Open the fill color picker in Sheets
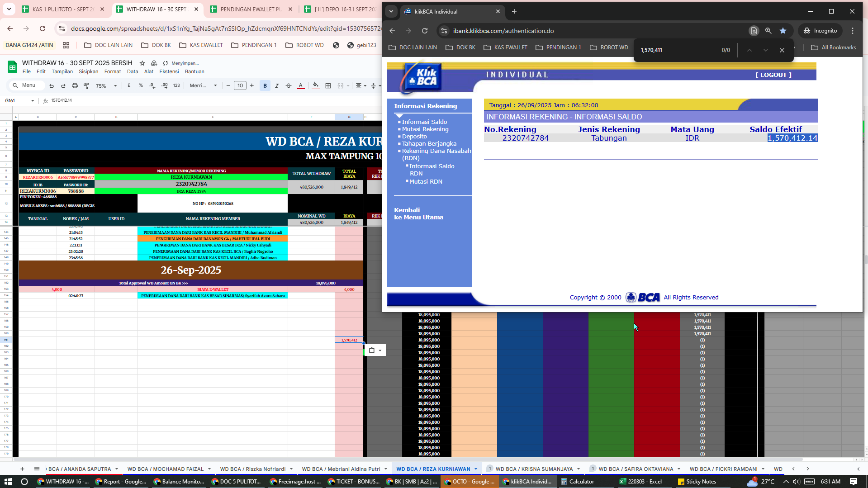868x488 pixels. [316, 85]
